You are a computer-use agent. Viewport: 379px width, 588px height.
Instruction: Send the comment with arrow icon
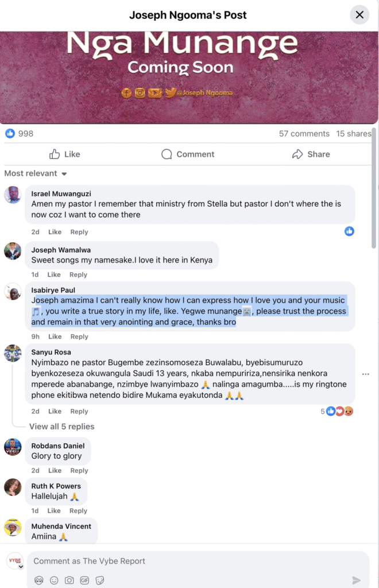356,580
